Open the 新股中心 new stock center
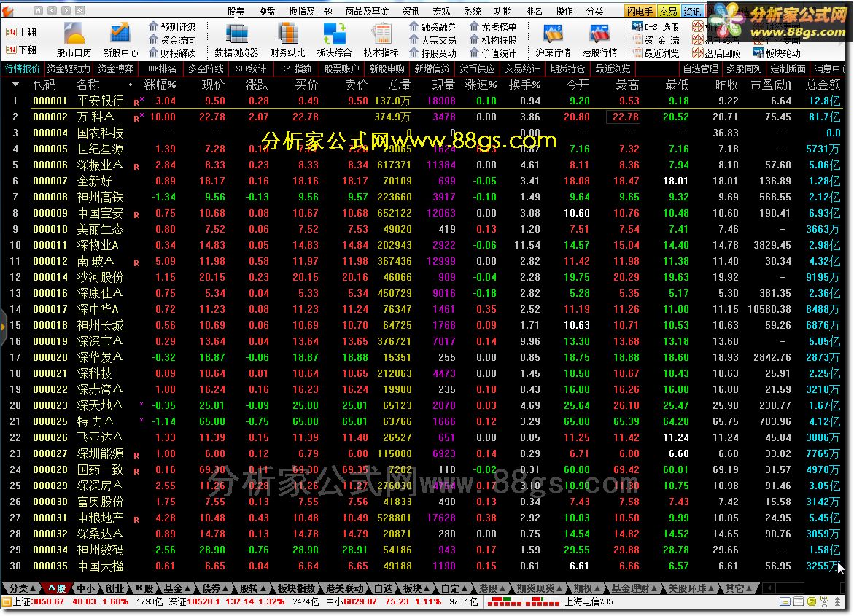 120,40
